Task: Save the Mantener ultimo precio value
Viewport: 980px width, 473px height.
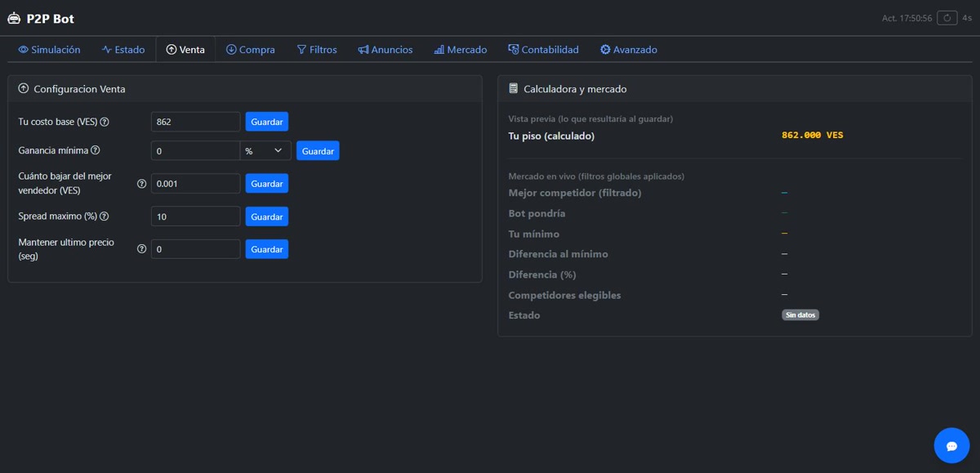Action: tap(267, 249)
